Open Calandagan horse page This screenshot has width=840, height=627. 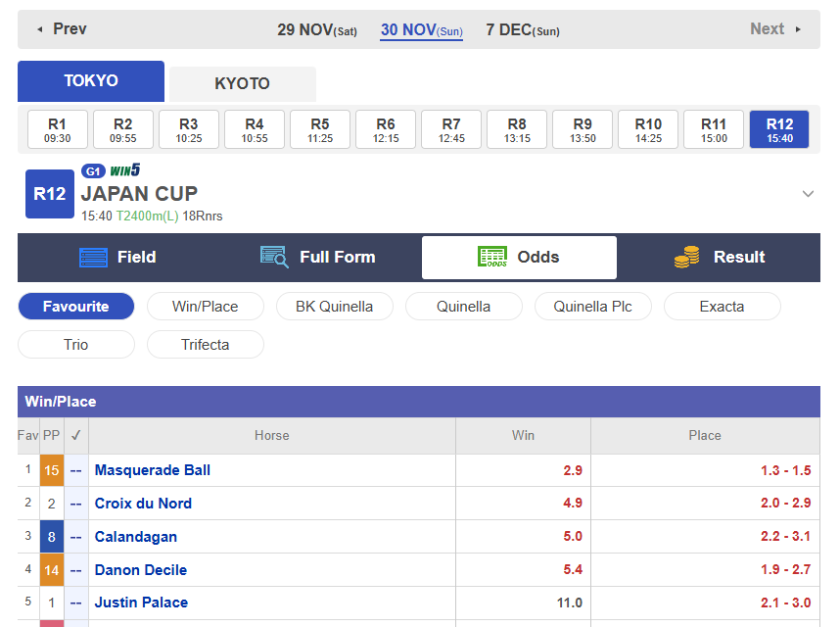pos(135,537)
